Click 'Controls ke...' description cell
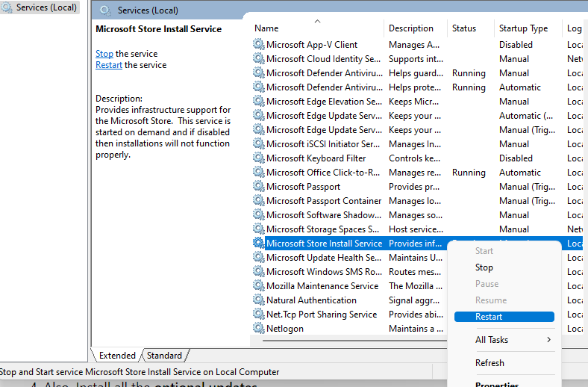Viewport: 588px width, 387px height. 414,158
